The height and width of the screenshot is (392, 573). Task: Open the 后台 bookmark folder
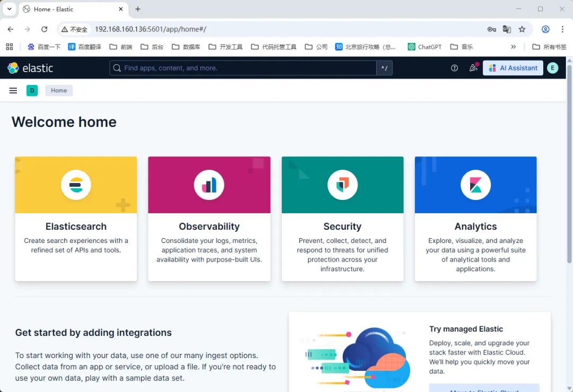click(152, 47)
